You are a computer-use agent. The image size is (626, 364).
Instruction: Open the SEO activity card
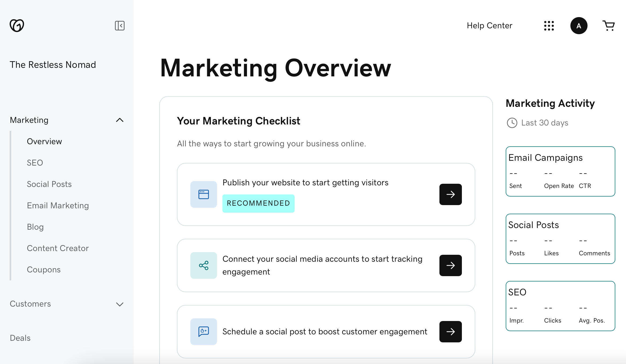(560, 306)
